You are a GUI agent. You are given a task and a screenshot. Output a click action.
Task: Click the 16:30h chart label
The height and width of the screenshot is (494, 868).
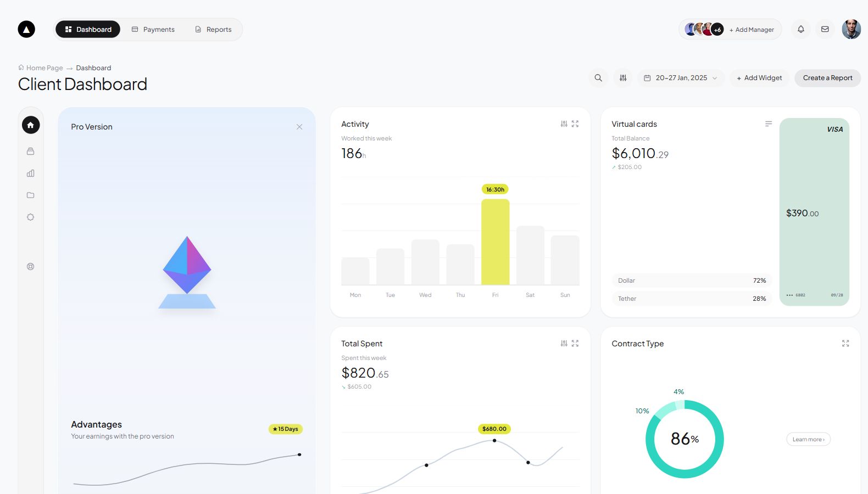click(x=495, y=189)
